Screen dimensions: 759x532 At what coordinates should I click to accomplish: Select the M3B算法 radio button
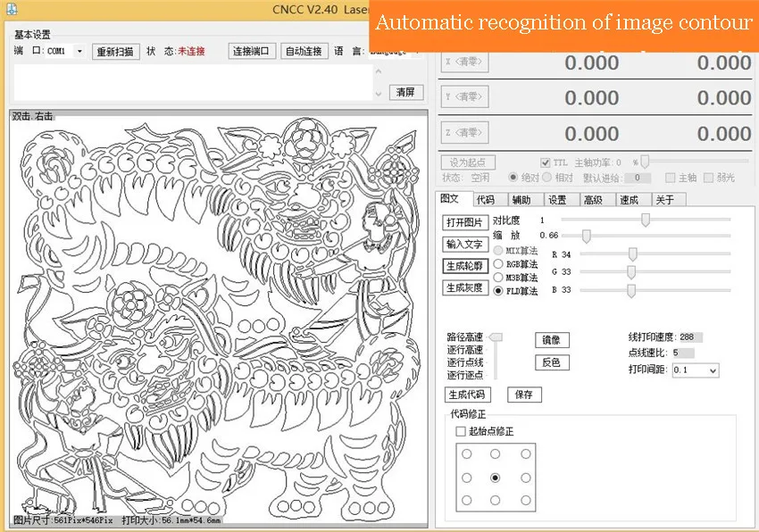coord(498,278)
